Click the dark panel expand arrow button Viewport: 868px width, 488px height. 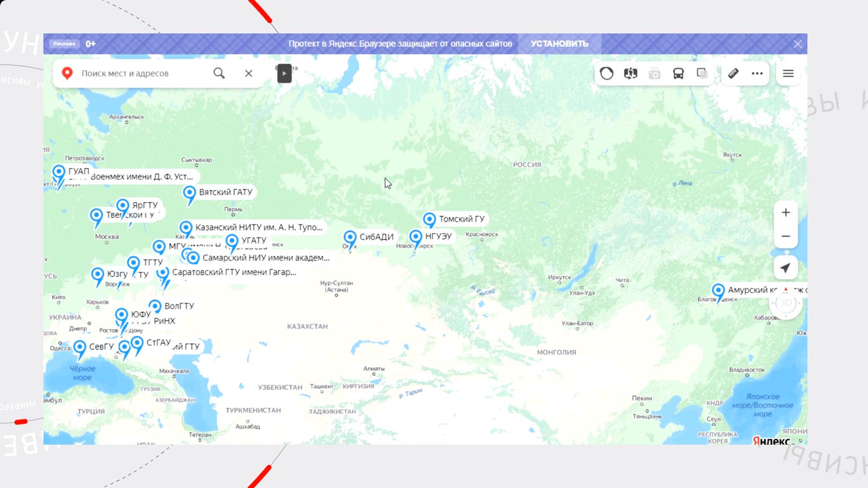point(284,73)
